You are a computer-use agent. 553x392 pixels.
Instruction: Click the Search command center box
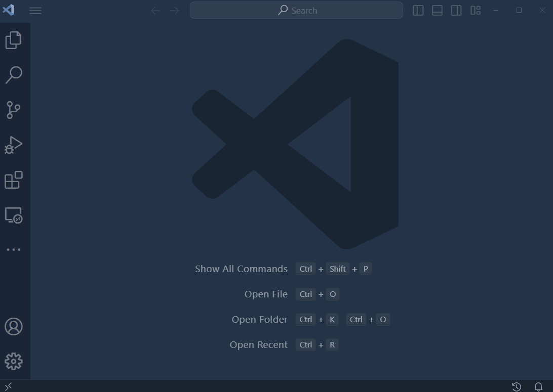pos(296,11)
